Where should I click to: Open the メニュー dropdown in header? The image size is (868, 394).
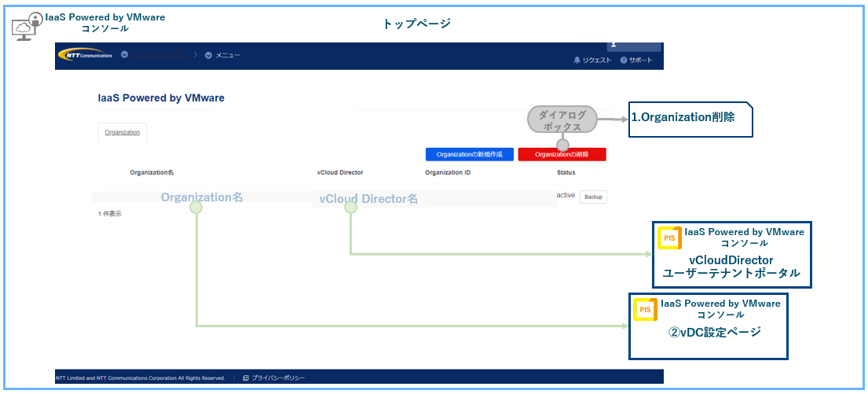(222, 55)
